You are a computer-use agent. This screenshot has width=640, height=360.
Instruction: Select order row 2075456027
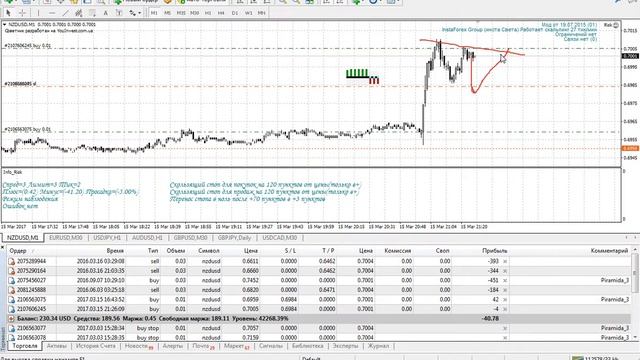319,280
